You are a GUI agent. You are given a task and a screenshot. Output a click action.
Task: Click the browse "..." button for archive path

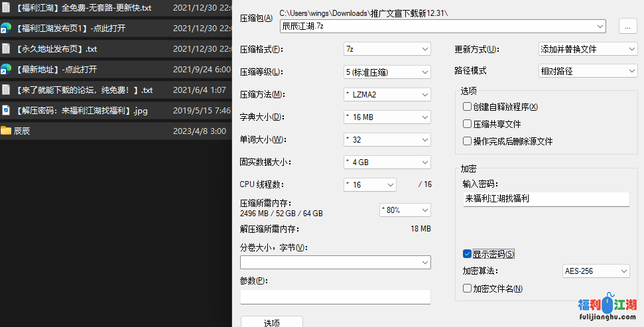click(x=627, y=27)
